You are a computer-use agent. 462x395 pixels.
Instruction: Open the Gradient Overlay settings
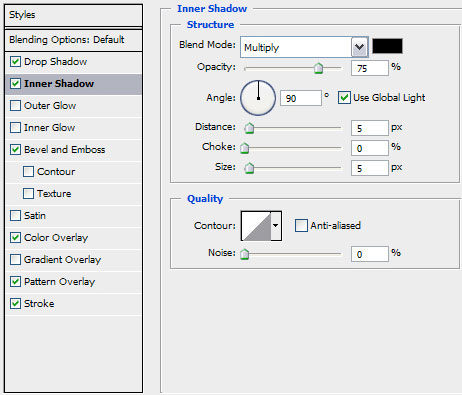[73, 260]
